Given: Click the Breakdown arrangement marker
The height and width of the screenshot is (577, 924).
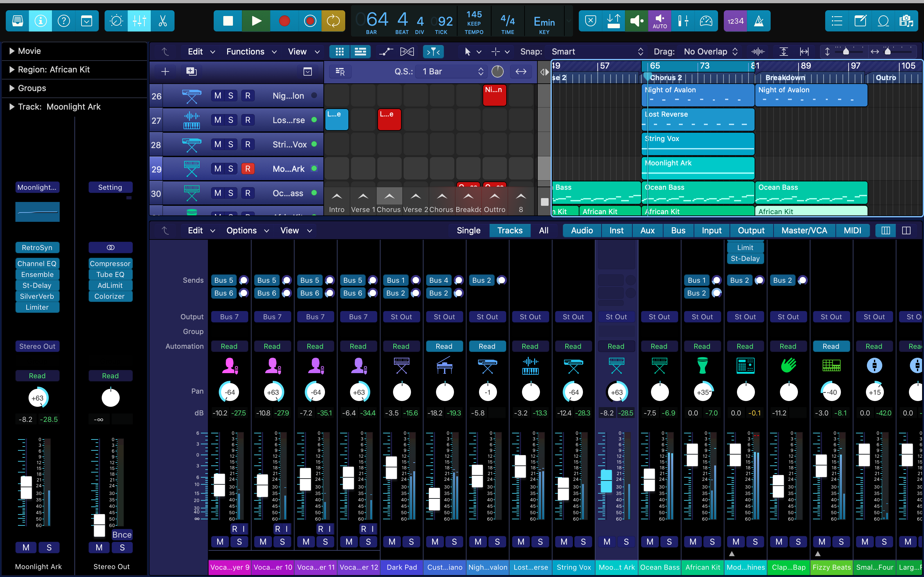Looking at the screenshot, I should click(785, 78).
